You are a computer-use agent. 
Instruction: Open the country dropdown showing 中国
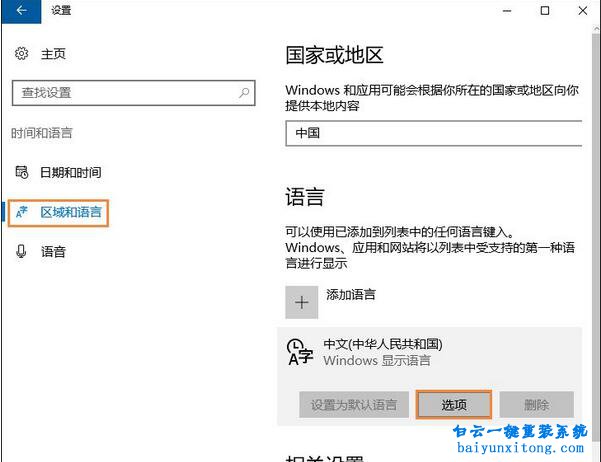434,133
